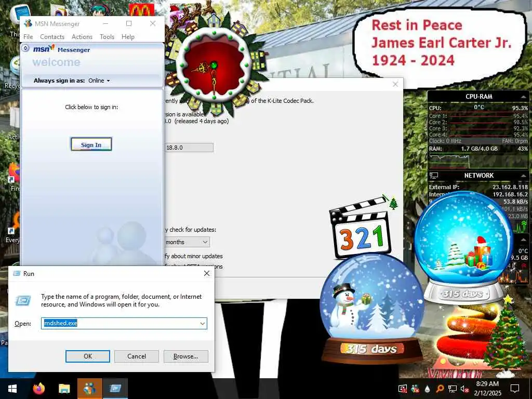
Task: Click the red flagged tray icon
Action: coord(403,389)
